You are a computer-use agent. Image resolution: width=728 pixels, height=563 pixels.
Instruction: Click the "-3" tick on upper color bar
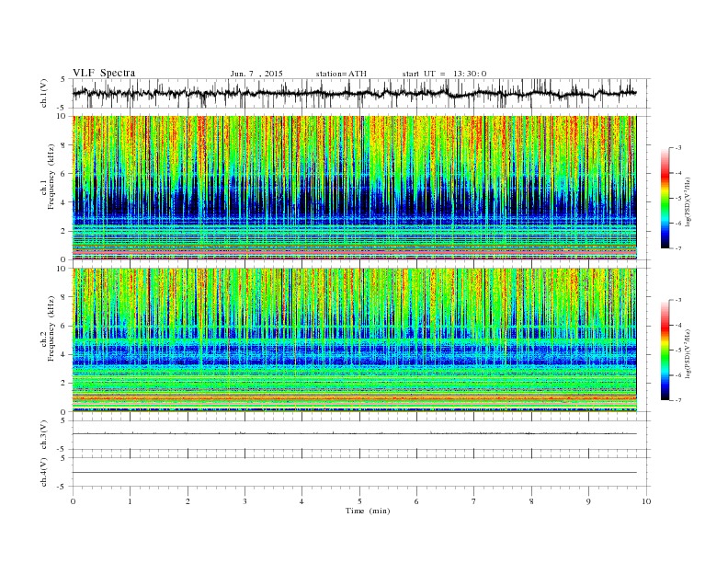point(677,148)
